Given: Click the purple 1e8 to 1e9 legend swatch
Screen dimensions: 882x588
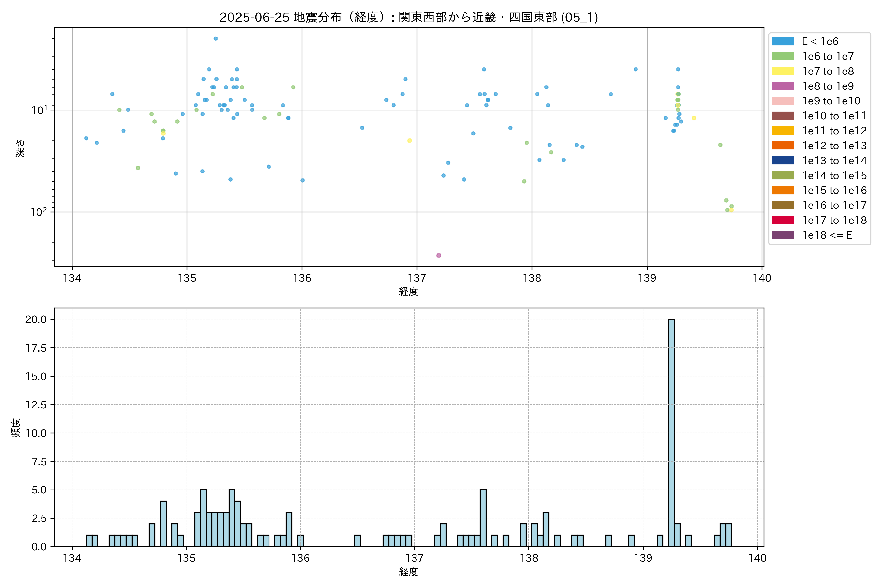Looking at the screenshot, I should (783, 86).
